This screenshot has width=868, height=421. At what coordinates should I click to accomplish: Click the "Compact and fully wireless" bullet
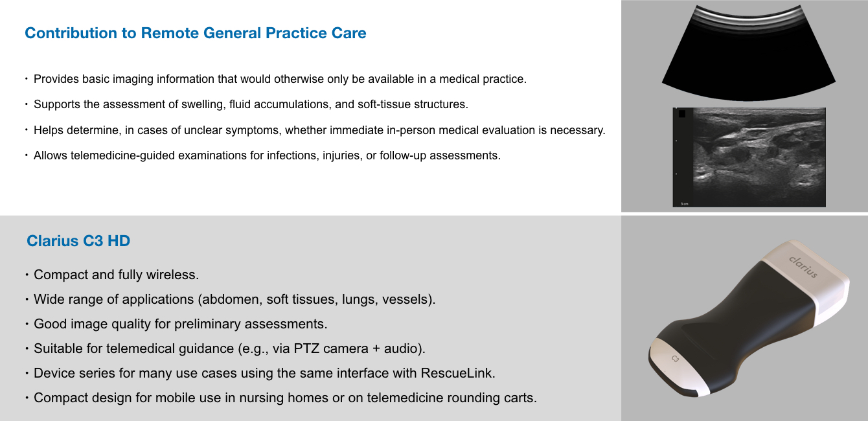[x=116, y=275]
